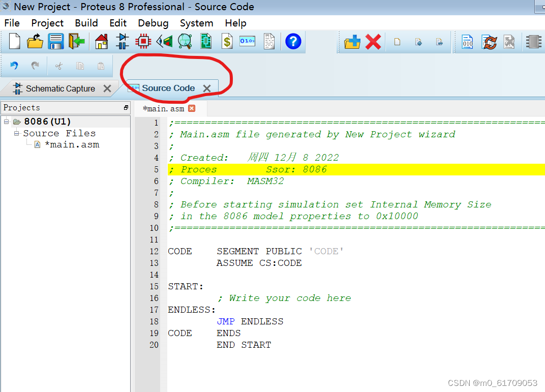
Task: Close the Schematic Capture tab
Action: 107,88
